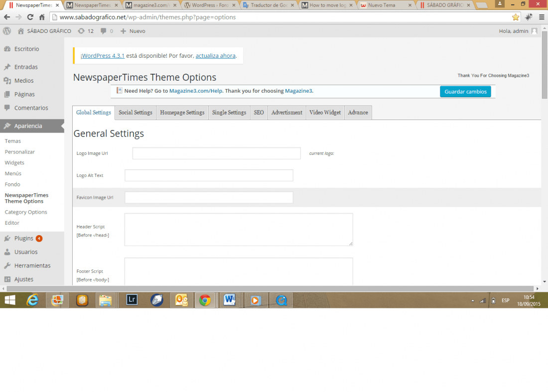Screen dimensions: 548x392
Task: Open File Explorer folder icon on the taskbar
Action: pos(105,300)
